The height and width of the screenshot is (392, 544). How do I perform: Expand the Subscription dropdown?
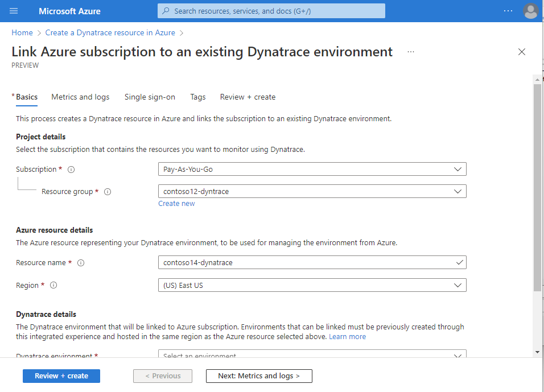[312, 169]
